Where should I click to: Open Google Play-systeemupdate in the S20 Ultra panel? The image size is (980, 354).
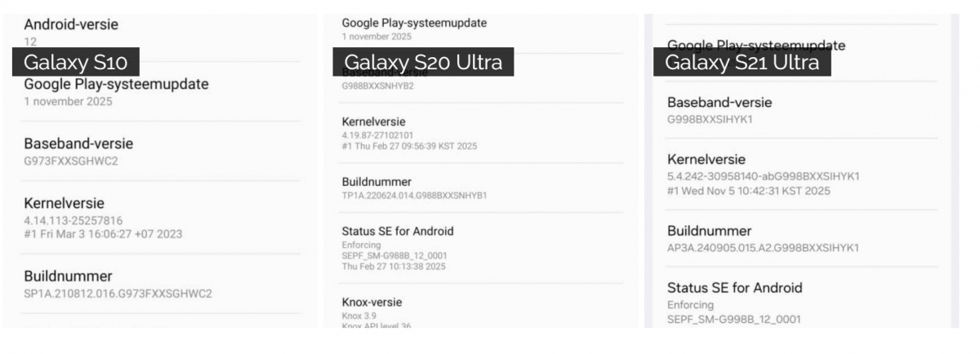tap(414, 29)
